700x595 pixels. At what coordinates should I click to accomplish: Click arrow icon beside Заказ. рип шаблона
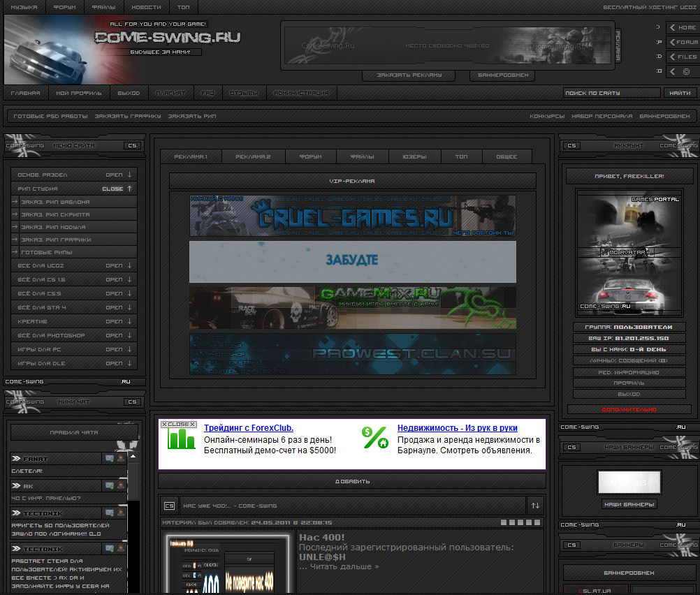(x=15, y=202)
